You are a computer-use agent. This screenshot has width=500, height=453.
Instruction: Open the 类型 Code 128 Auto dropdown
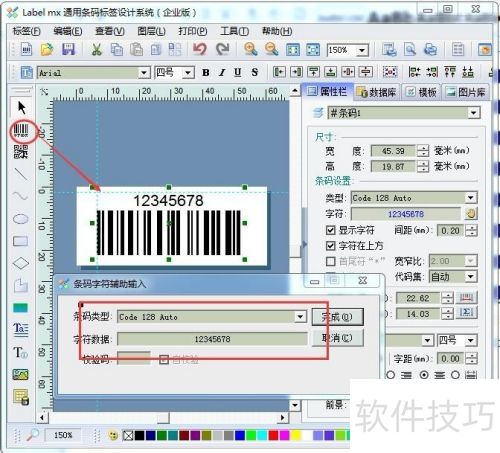click(470, 198)
